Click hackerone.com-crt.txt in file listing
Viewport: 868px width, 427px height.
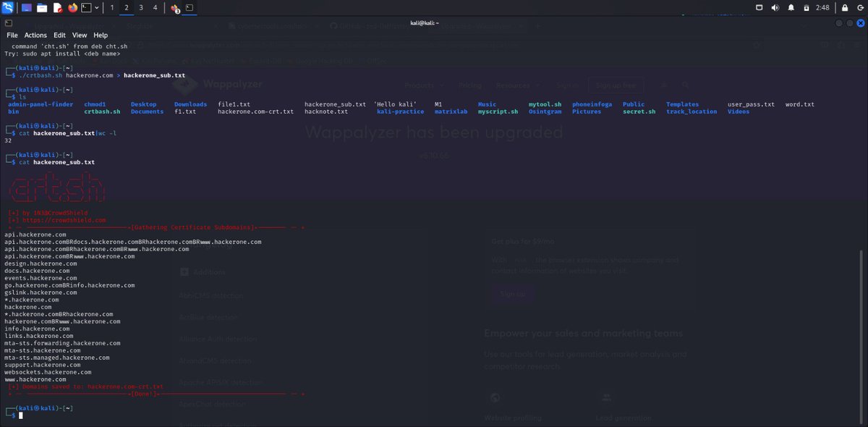[x=255, y=111]
